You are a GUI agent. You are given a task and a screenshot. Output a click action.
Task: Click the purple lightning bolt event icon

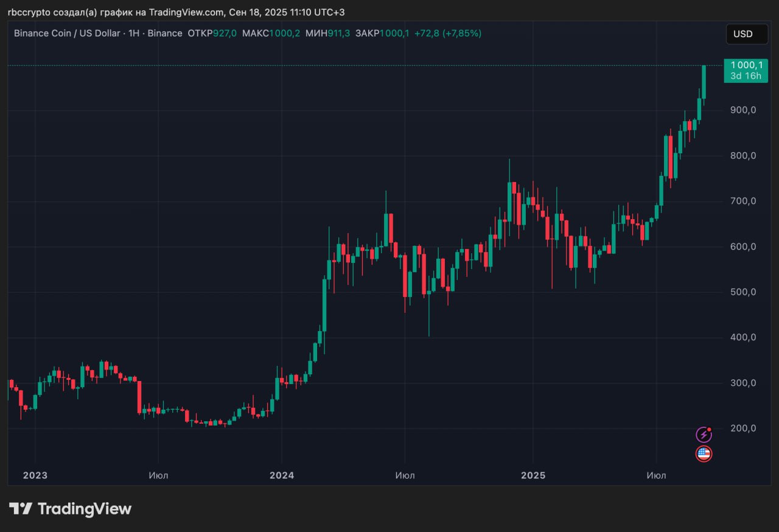click(704, 435)
